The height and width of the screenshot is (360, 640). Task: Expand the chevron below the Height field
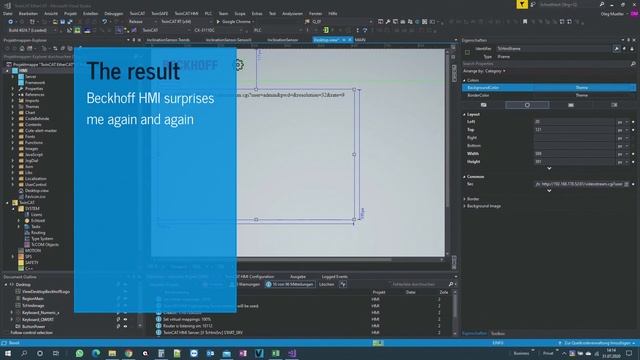pos(549,168)
